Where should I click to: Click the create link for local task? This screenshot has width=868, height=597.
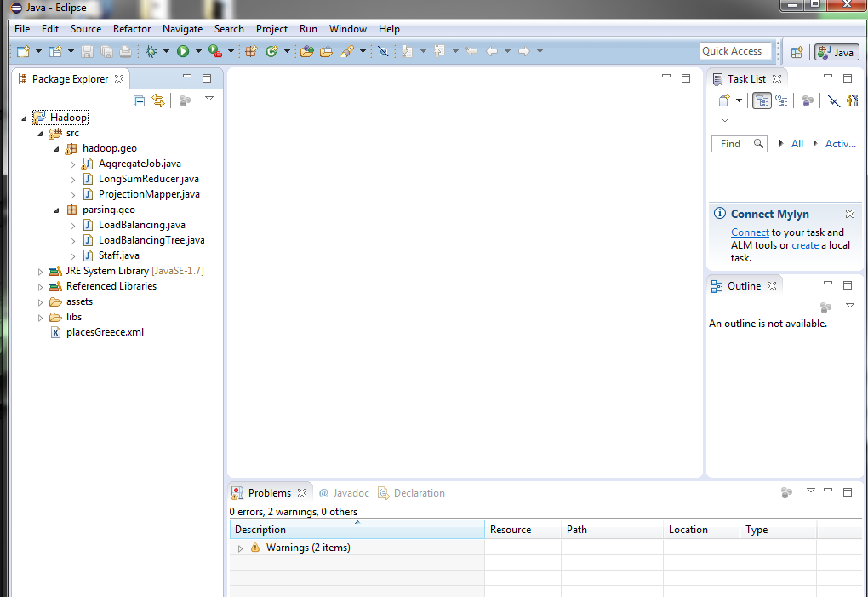coord(805,245)
